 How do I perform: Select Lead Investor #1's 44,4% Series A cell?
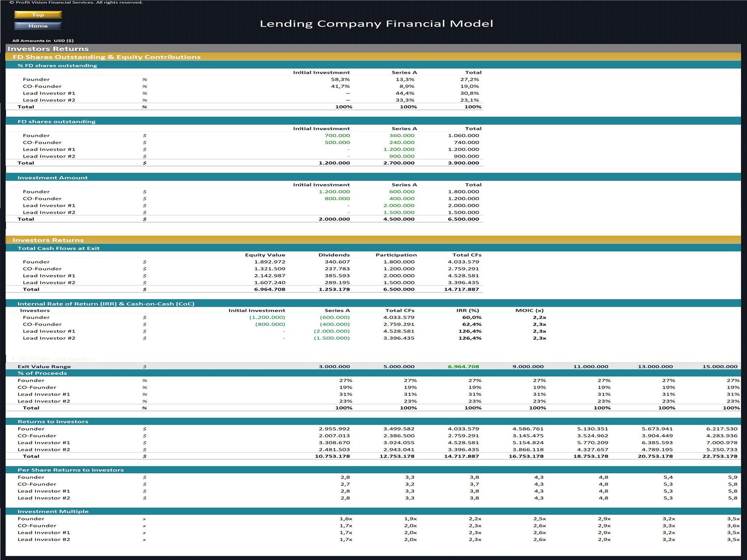point(404,93)
